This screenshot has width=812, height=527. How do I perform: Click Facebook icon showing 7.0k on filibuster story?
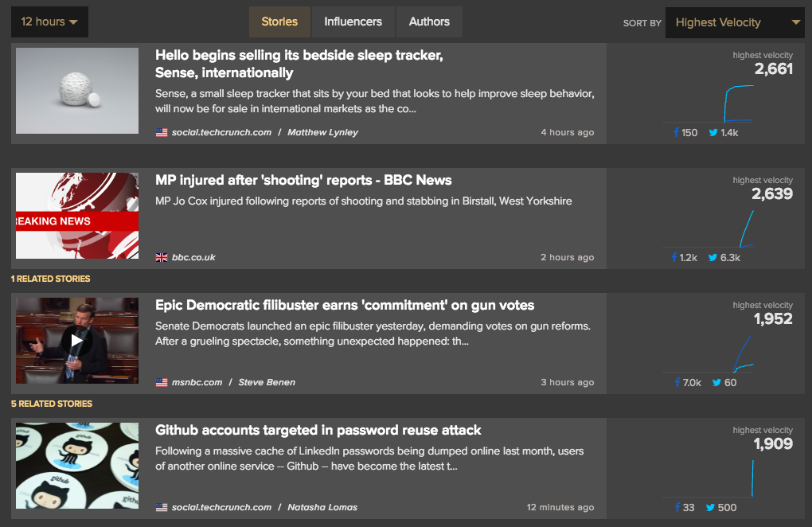coord(677,383)
